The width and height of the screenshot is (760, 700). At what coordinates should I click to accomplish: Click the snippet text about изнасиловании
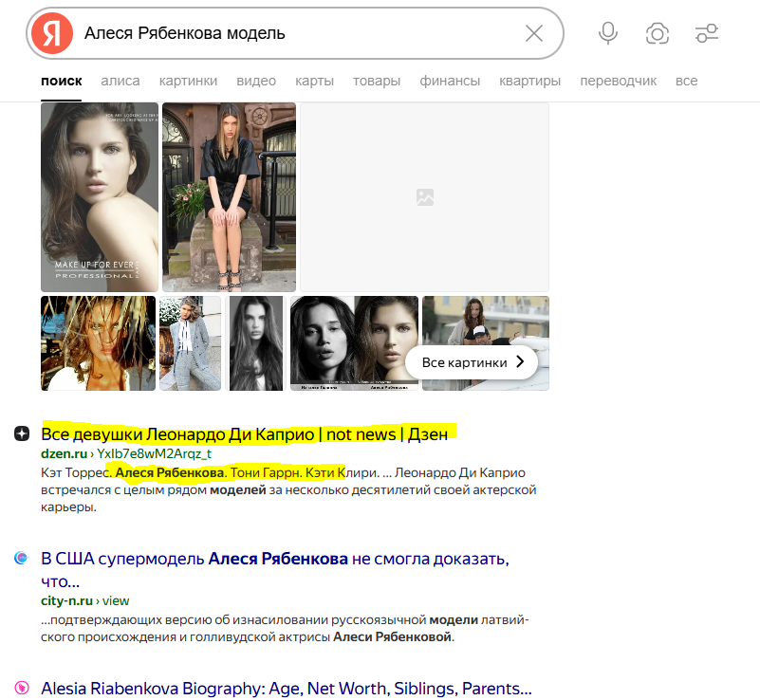(285, 628)
